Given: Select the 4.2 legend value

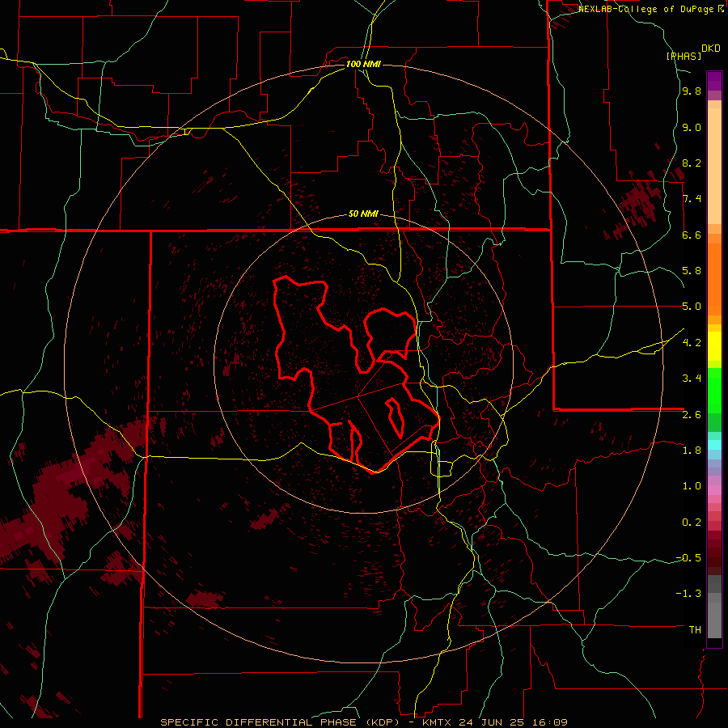Looking at the screenshot, I should point(692,343).
